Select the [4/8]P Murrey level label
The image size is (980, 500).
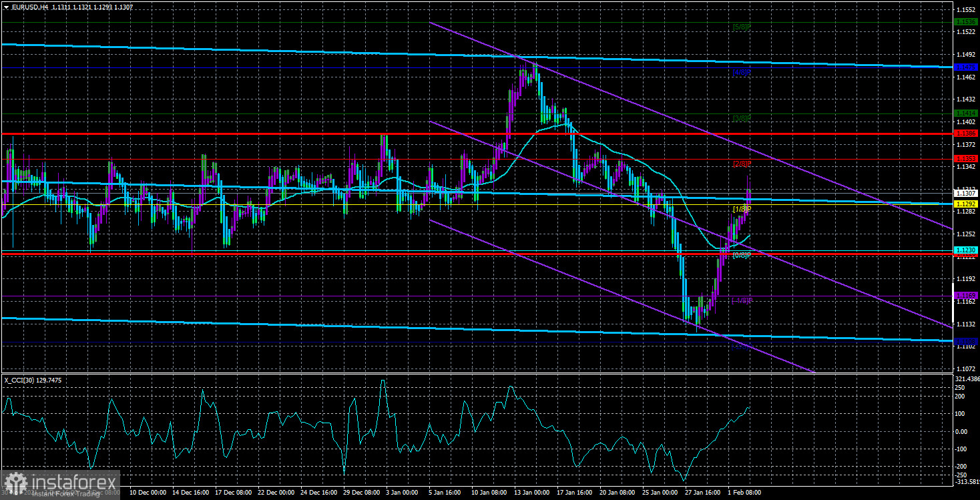[x=742, y=72]
